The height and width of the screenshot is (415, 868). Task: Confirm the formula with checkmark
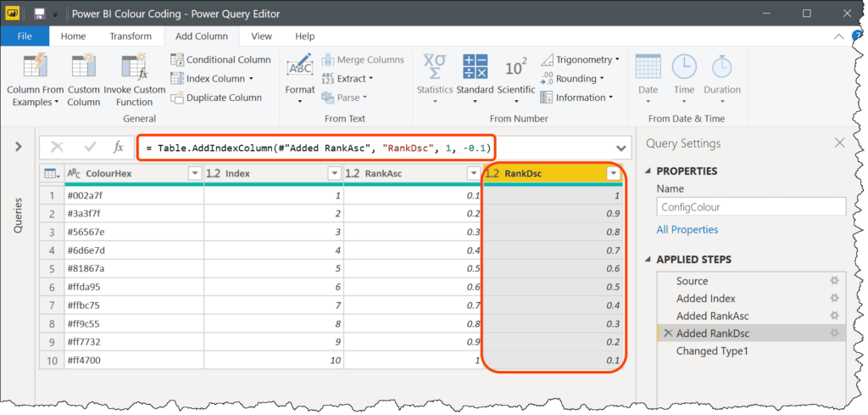[x=90, y=147]
